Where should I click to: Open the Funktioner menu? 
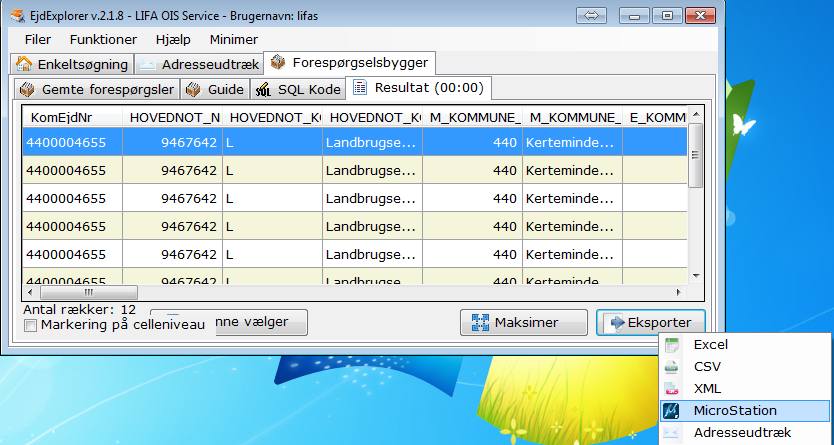coord(103,39)
